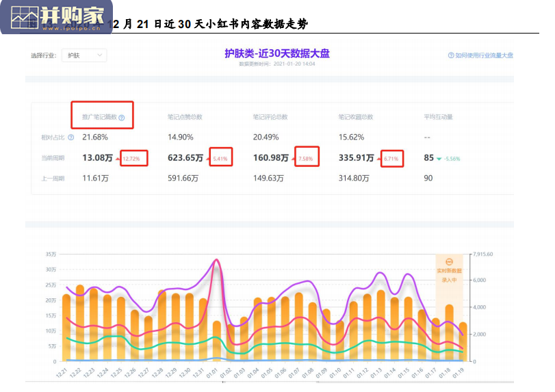The image size is (555, 392).
Task: Click the orange bar for date 01.01
Action: (217, 341)
